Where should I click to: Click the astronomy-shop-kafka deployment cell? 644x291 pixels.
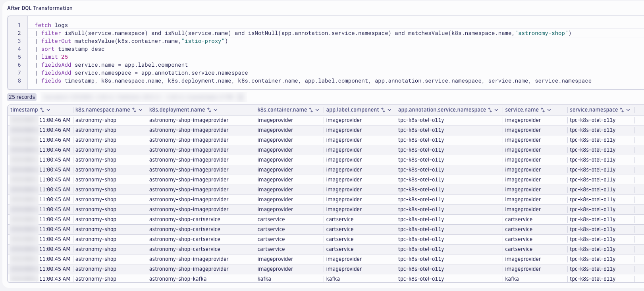[178, 279]
